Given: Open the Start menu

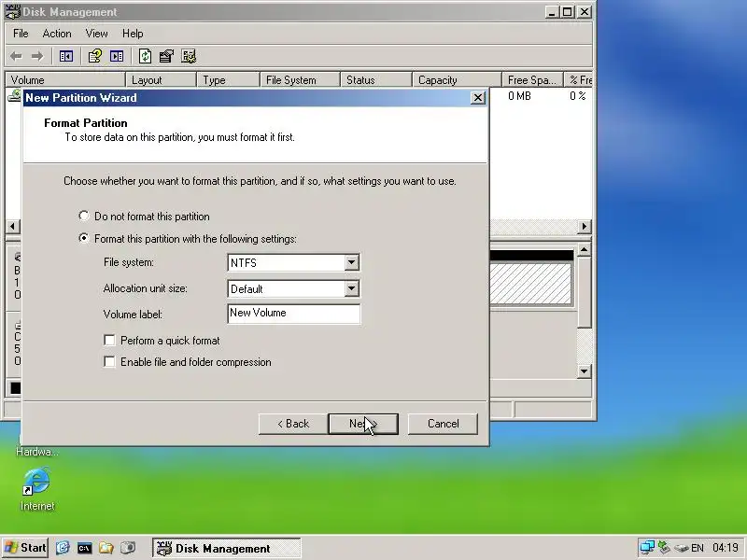Looking at the screenshot, I should tap(25, 548).
